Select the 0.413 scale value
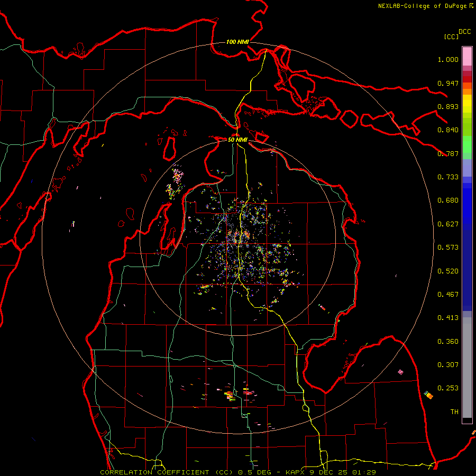 point(448,318)
